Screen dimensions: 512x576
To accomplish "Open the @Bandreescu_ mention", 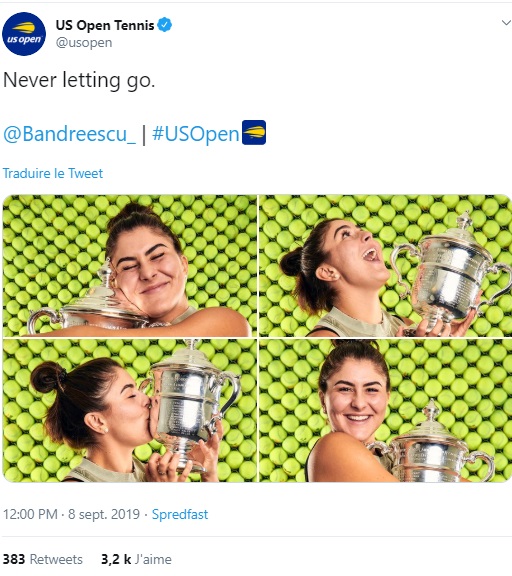I will pyautogui.click(x=69, y=133).
